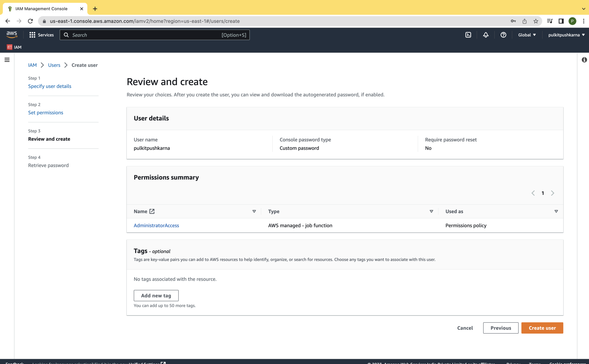Click the help question mark icon

click(503, 35)
